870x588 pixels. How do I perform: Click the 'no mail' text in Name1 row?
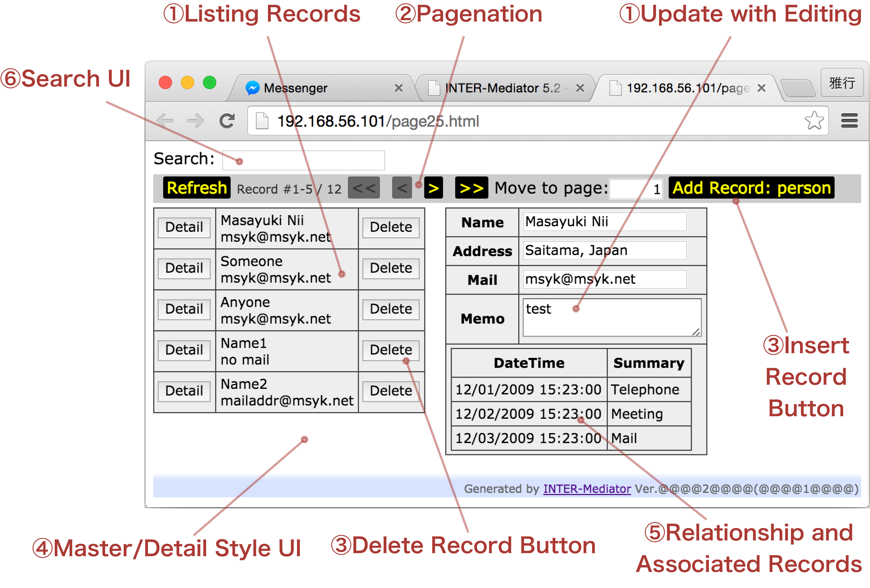(245, 360)
